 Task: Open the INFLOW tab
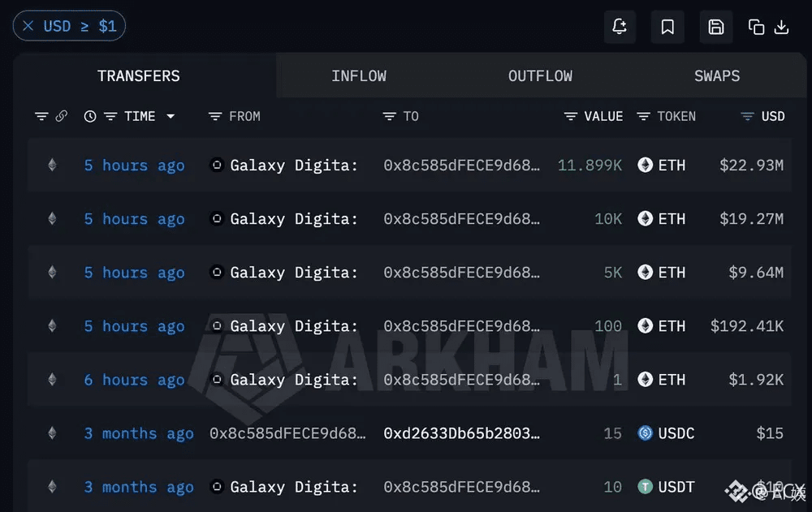359,76
